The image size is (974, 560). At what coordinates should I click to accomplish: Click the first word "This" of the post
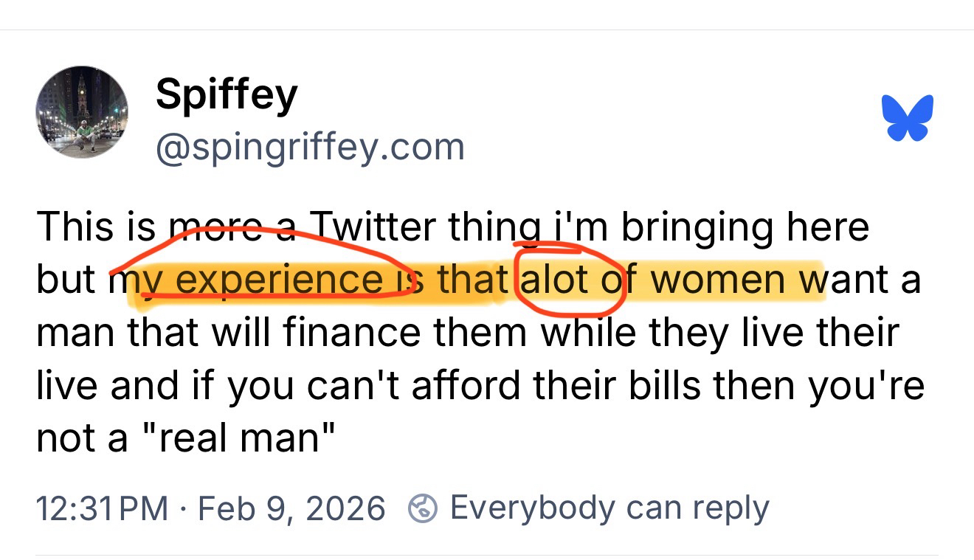[75, 227]
